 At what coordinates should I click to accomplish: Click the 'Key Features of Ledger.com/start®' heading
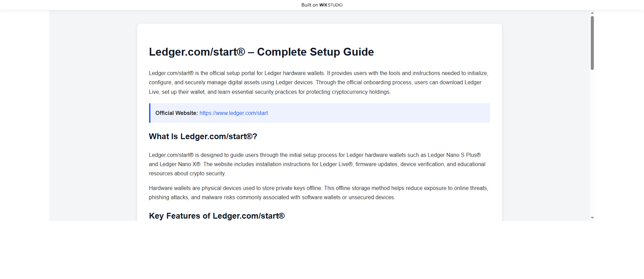(217, 216)
